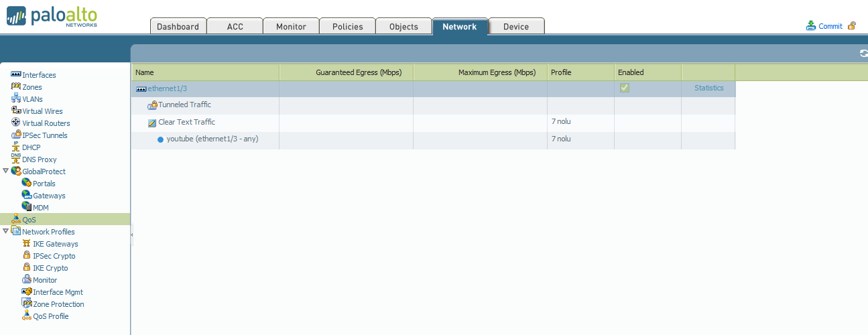
Task: Click the Palo Alto Networks logo
Action: click(52, 16)
